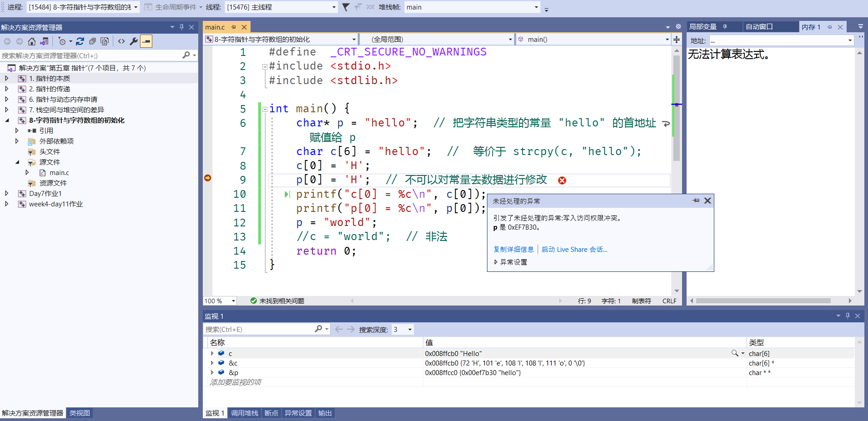Click the 启动 Live Share 会话 link

pyautogui.click(x=574, y=249)
